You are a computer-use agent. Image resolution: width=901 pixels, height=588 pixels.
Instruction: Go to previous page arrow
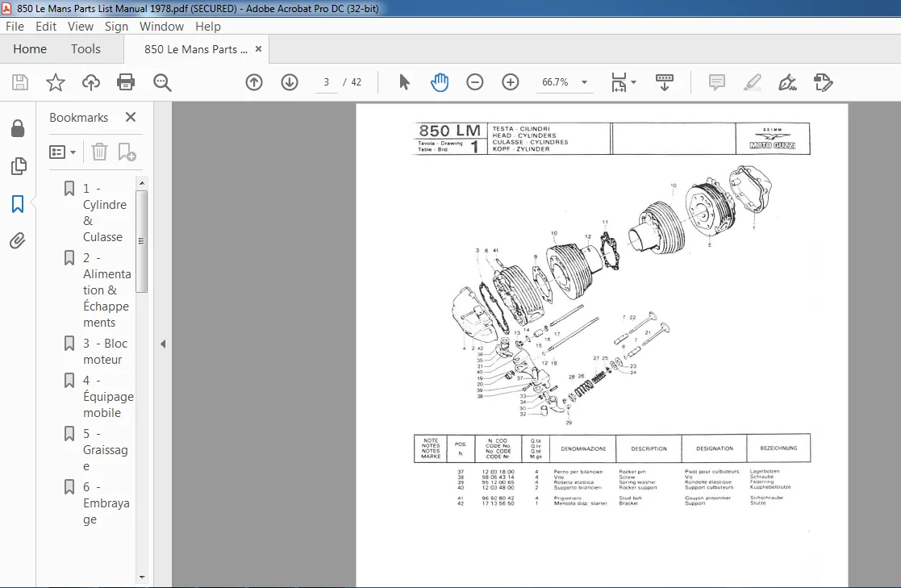[x=254, y=82]
